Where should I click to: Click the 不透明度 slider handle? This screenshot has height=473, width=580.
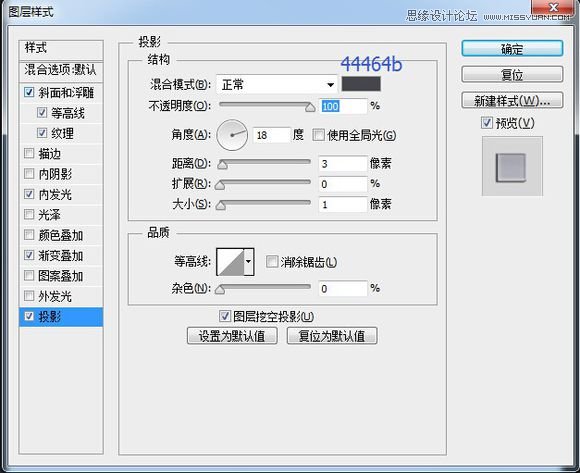tap(310, 107)
